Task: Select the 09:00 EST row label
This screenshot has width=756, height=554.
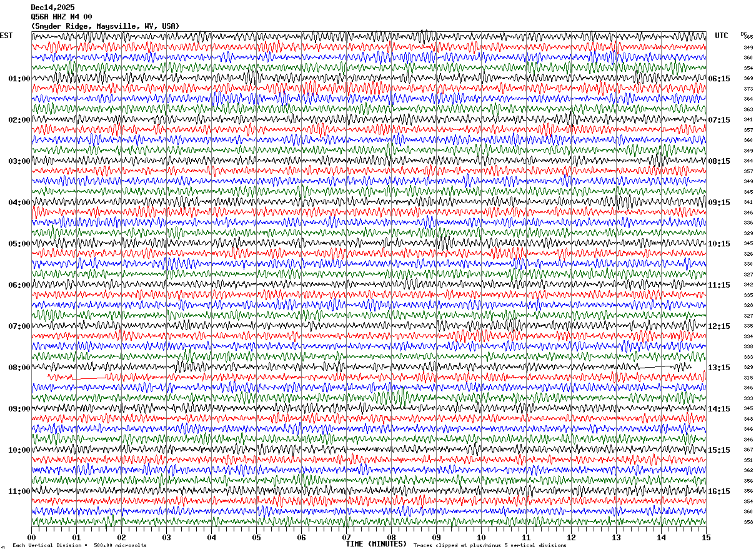Action: coord(19,409)
